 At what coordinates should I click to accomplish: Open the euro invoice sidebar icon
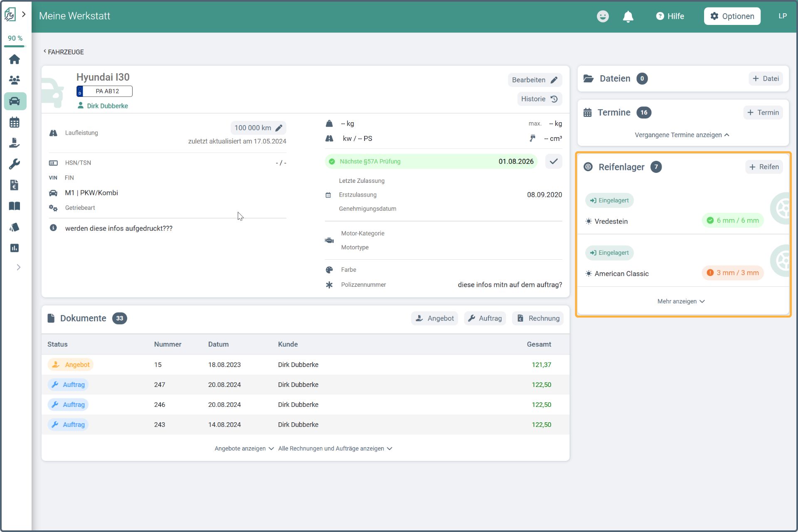point(15,185)
